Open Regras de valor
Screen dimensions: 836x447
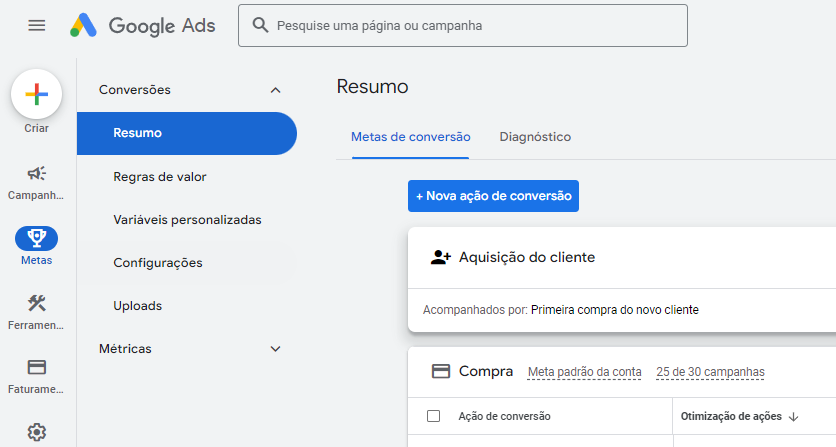[x=159, y=177]
